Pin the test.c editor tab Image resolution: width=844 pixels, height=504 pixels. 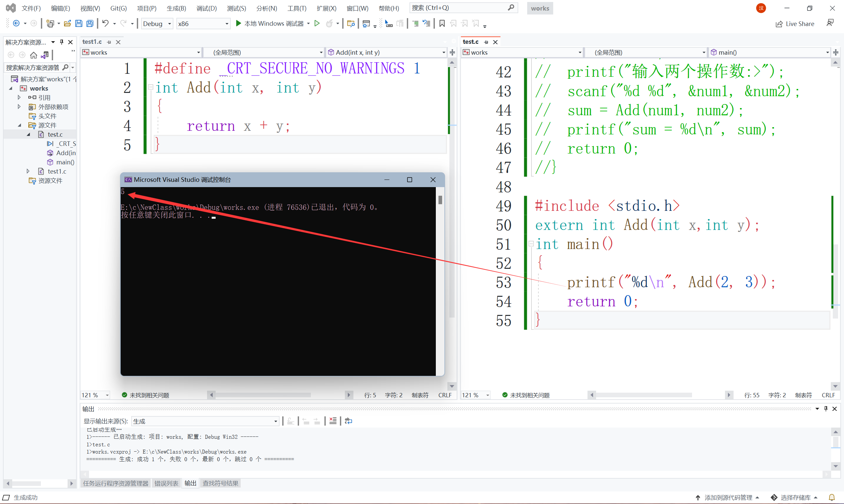[x=486, y=42]
